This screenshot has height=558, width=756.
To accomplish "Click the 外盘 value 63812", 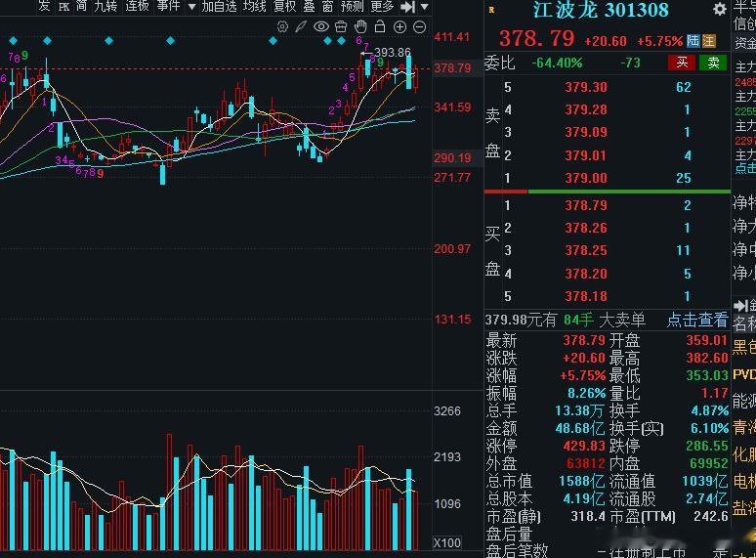I will coord(585,463).
